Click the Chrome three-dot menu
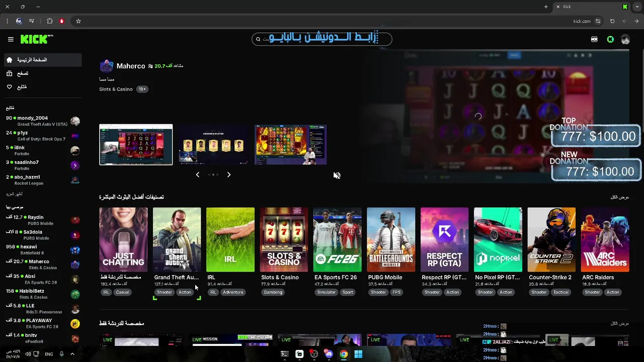The height and width of the screenshot is (362, 644). pyautogui.click(x=7, y=21)
